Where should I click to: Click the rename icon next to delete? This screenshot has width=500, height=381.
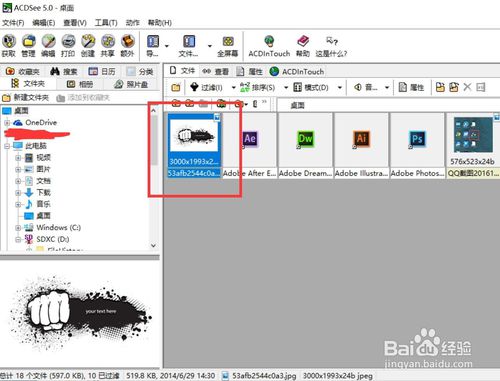(481, 87)
